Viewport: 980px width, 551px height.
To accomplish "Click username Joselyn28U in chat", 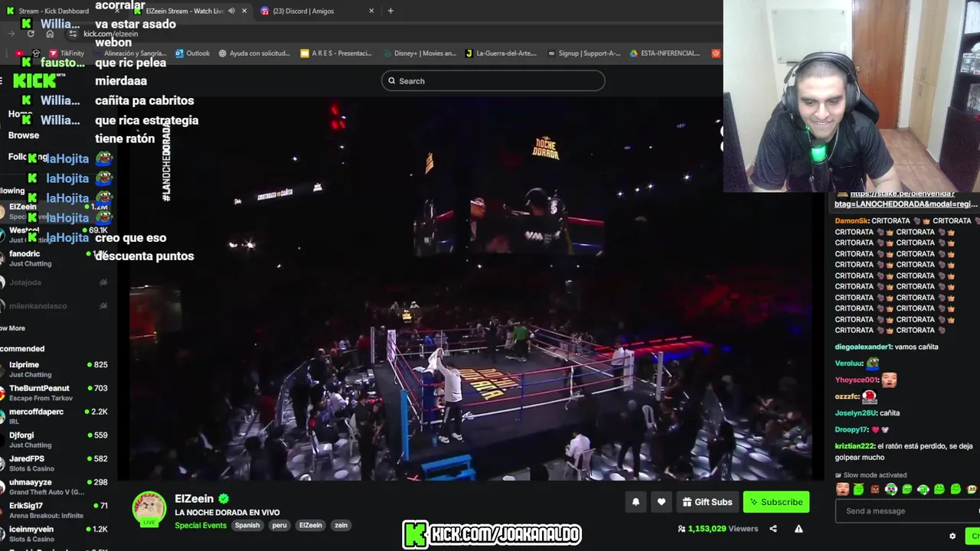I will 856,413.
